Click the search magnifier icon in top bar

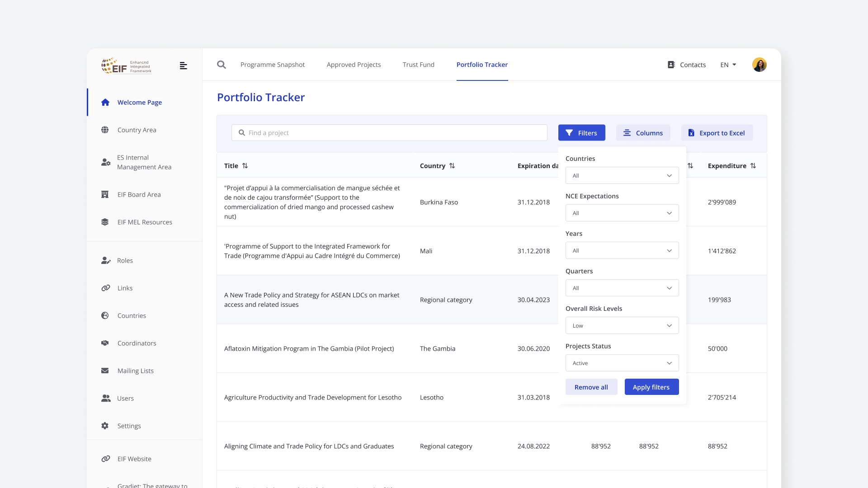click(222, 65)
